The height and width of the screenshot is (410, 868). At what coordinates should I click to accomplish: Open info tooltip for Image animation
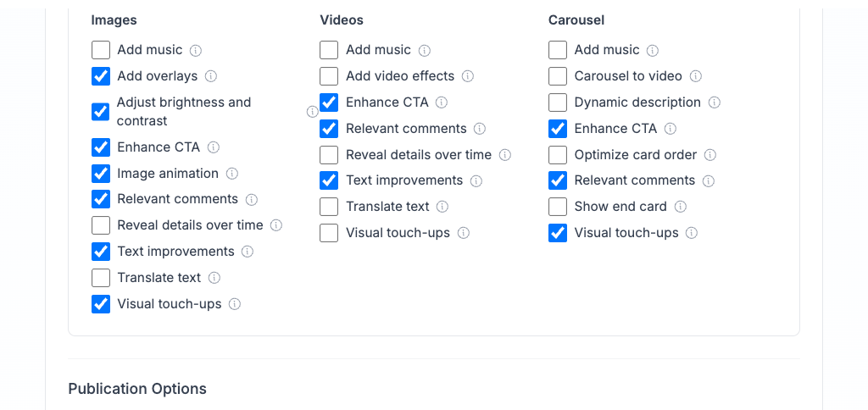232,174
